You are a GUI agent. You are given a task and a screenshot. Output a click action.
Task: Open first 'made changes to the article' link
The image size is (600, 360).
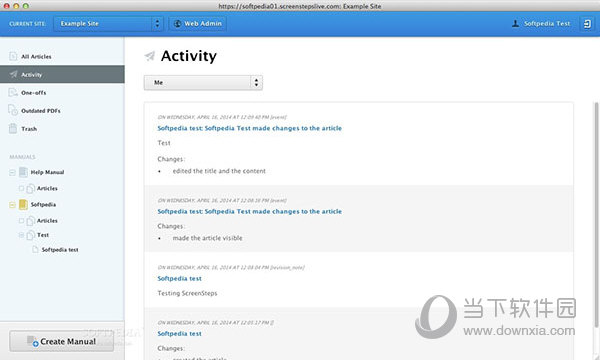point(249,128)
